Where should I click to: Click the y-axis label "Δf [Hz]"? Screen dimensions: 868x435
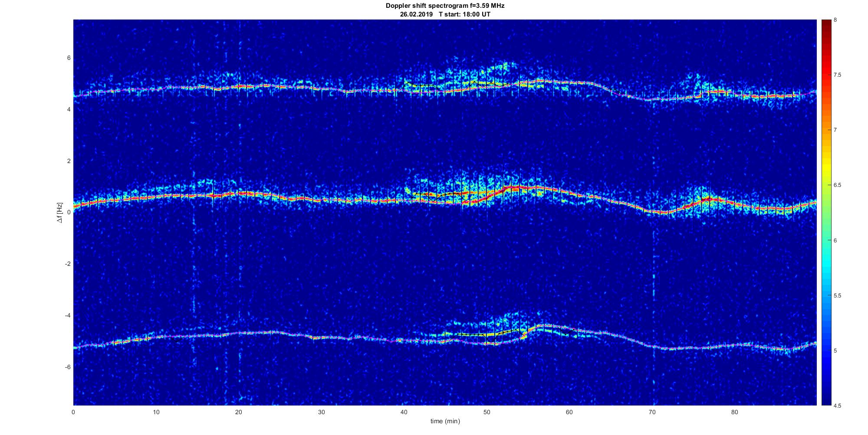click(59, 213)
